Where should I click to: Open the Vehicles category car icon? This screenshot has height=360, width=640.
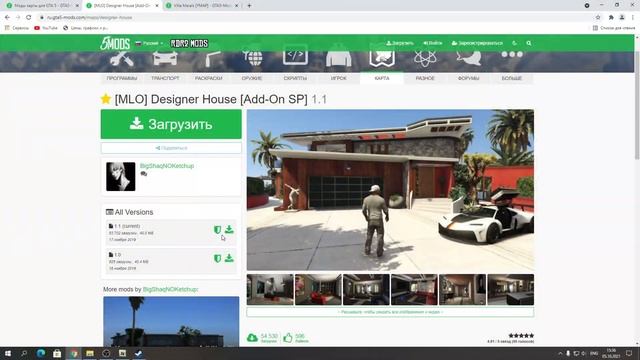(x=165, y=58)
